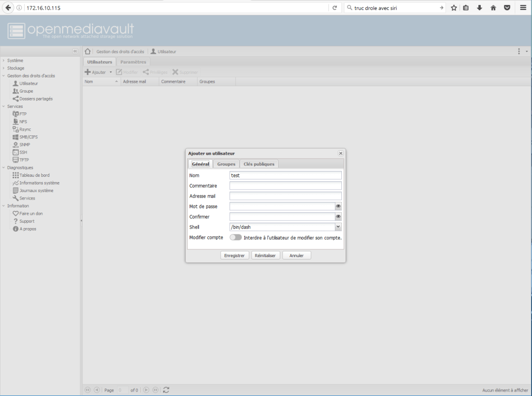Switch to the Groupes tab
This screenshot has width=532, height=396.
click(226, 164)
